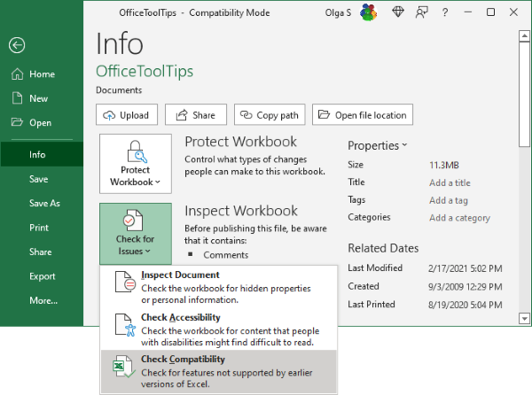Expand the Properties dropdown header
Screen dimensions: 532x395
click(x=377, y=145)
